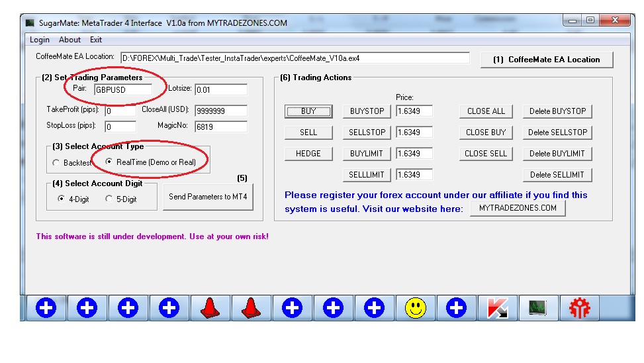This screenshot has height=363, width=644.
Task: Click the TakeProfit (pips) input field
Action: (120, 111)
